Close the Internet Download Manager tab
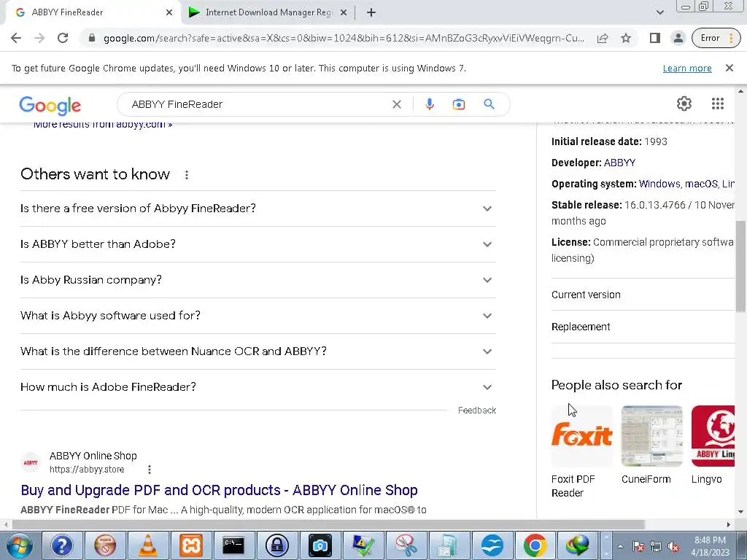747x560 pixels. click(x=343, y=12)
